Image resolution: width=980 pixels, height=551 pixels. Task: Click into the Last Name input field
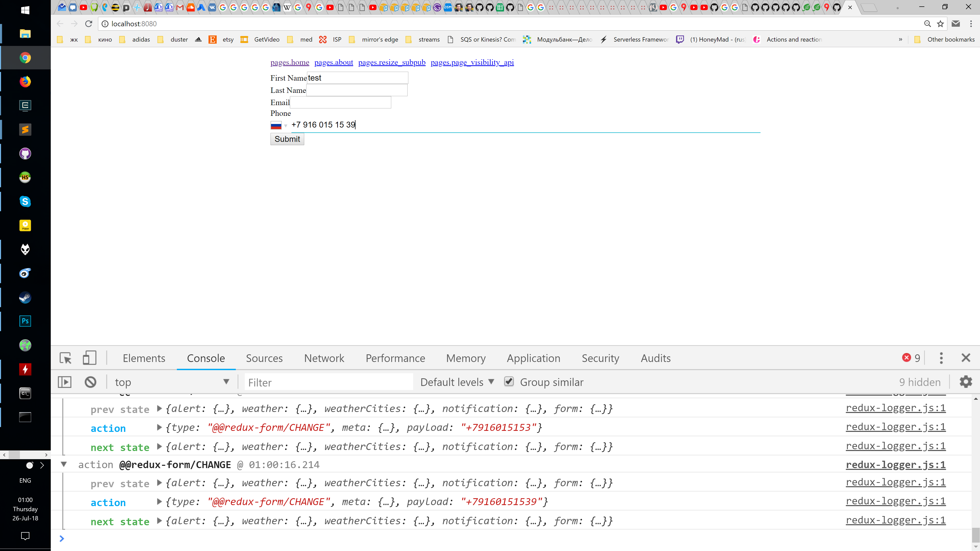click(x=357, y=90)
